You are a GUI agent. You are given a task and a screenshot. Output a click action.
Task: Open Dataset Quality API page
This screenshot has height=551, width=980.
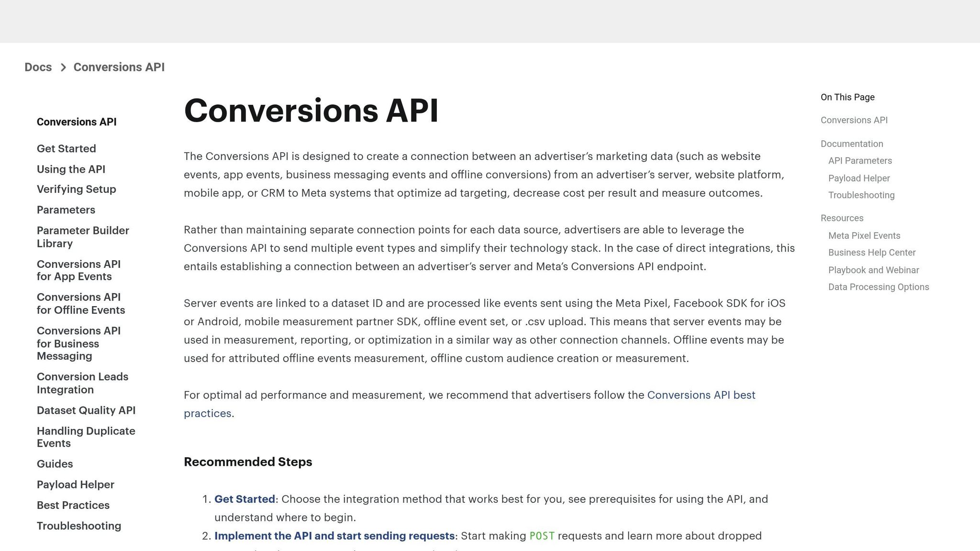pos(86,410)
